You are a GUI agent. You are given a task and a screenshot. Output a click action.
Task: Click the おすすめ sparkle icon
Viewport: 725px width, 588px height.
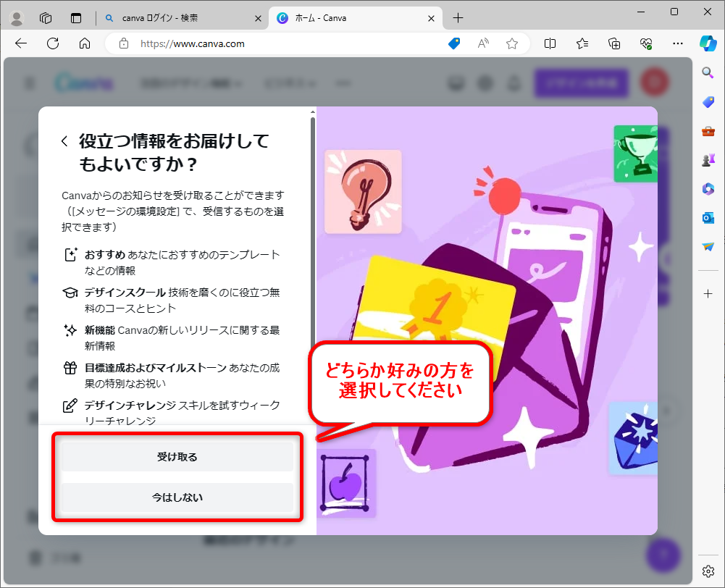(70, 254)
